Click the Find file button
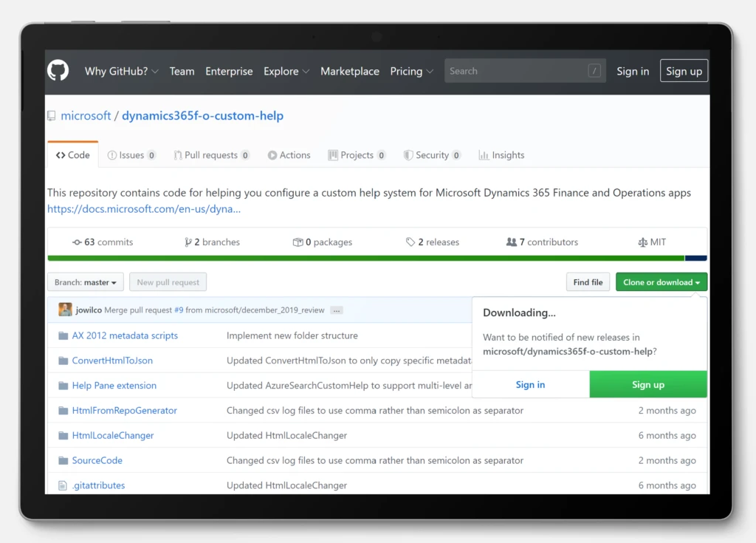 tap(588, 281)
